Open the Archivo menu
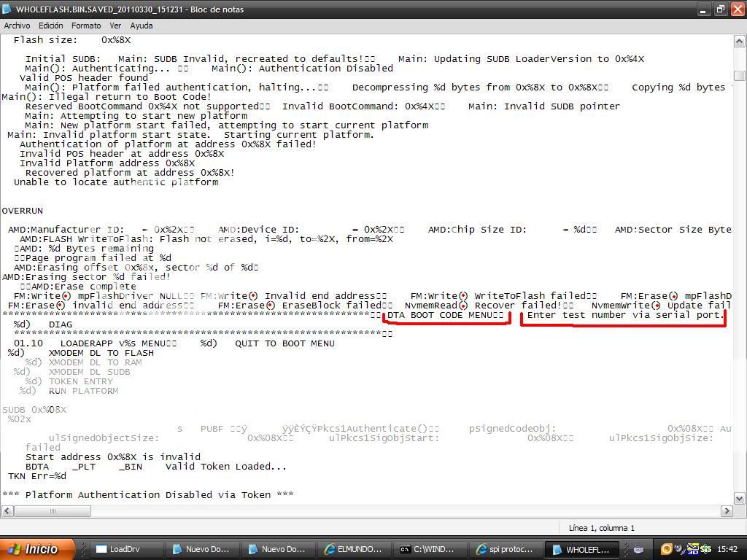 [x=17, y=26]
